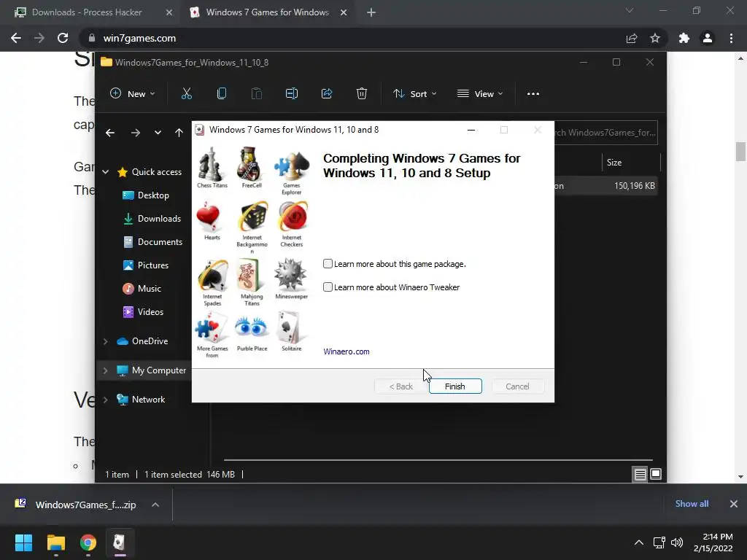The width and height of the screenshot is (747, 560).
Task: Open a new Chrome tab
Action: pyautogui.click(x=371, y=12)
